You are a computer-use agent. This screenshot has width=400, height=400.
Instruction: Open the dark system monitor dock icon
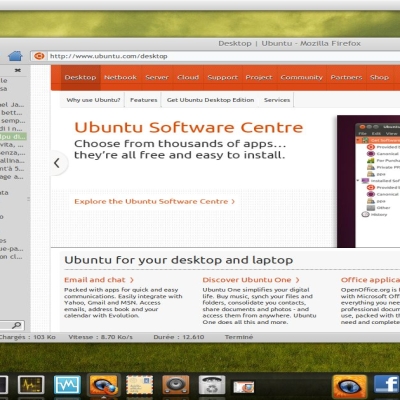click(31, 385)
